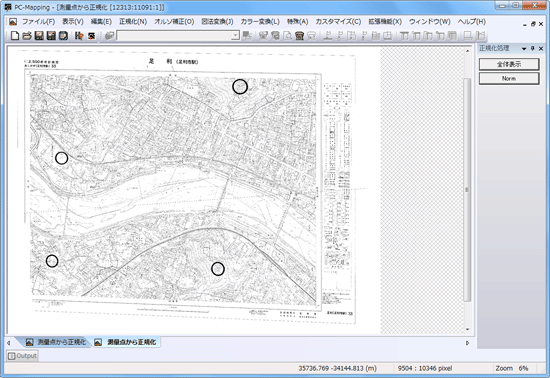Open the ヘルプ(H) menu

click(x=472, y=22)
